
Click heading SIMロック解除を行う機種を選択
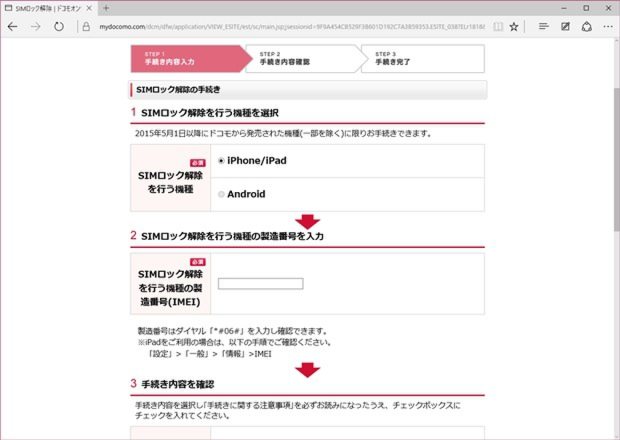pos(210,113)
